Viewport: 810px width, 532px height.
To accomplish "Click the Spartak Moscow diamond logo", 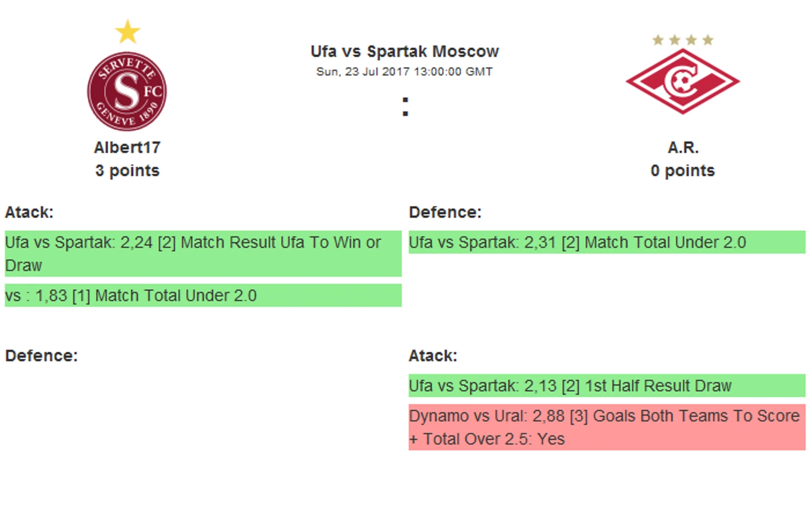I will click(x=682, y=81).
